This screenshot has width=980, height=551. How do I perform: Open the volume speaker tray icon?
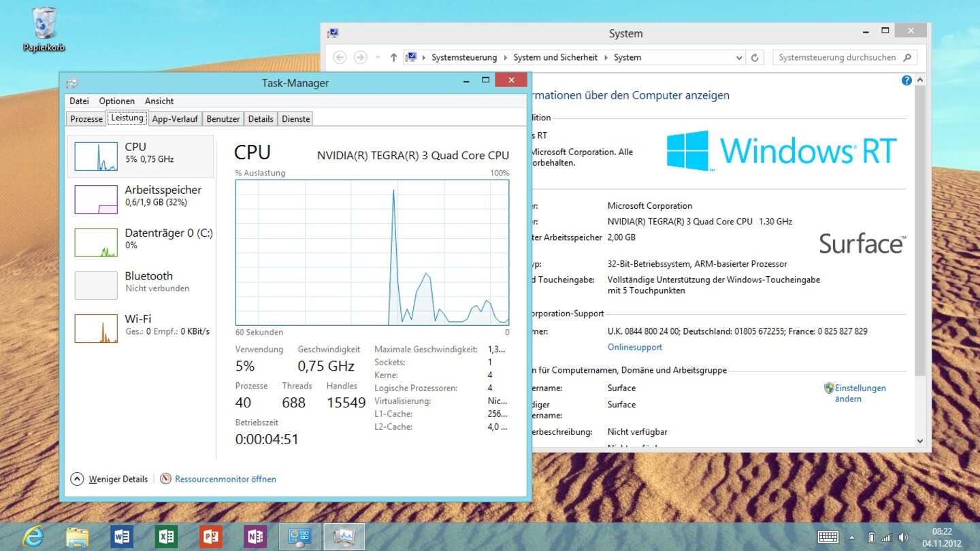(904, 537)
